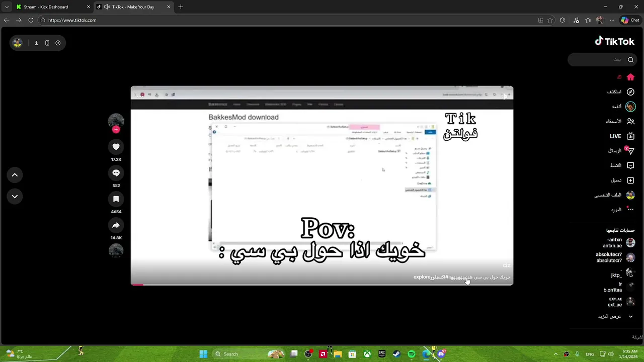Click the magnifier icon in TikTok search
Viewport: 644px width, 362px height.
tap(630, 59)
